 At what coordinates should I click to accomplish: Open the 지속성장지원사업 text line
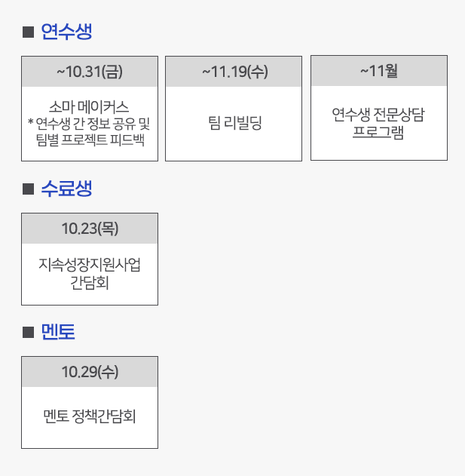coord(90,266)
